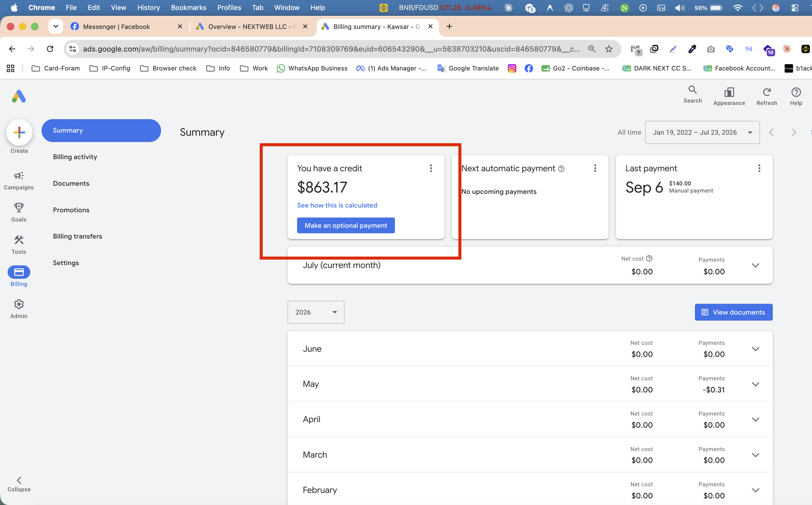Open Next automatic payment three-dot menu

(x=595, y=168)
